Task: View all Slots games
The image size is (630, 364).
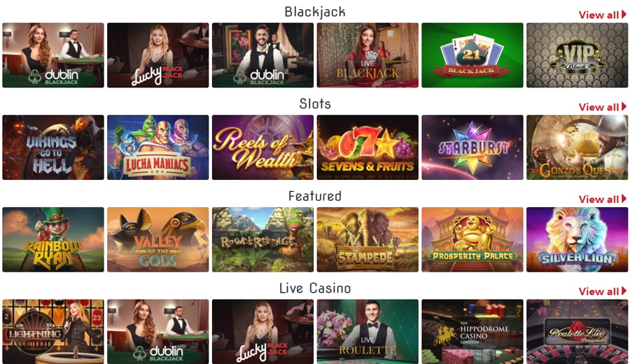Action: click(x=602, y=107)
